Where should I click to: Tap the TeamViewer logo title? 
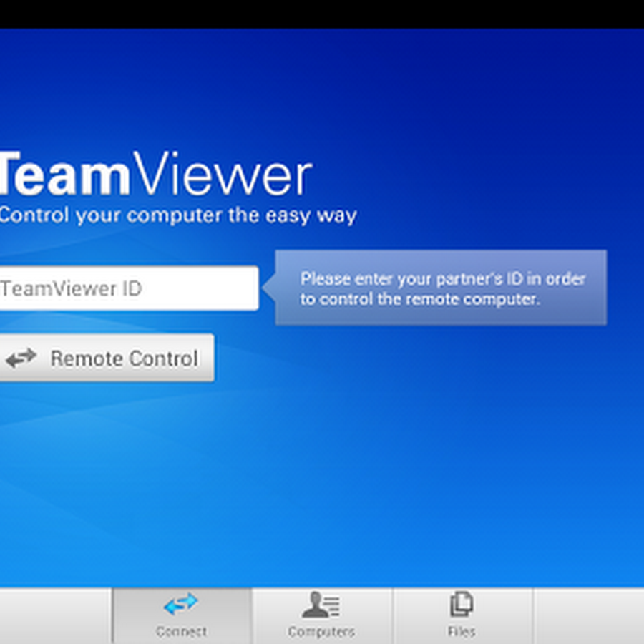pyautogui.click(x=156, y=174)
